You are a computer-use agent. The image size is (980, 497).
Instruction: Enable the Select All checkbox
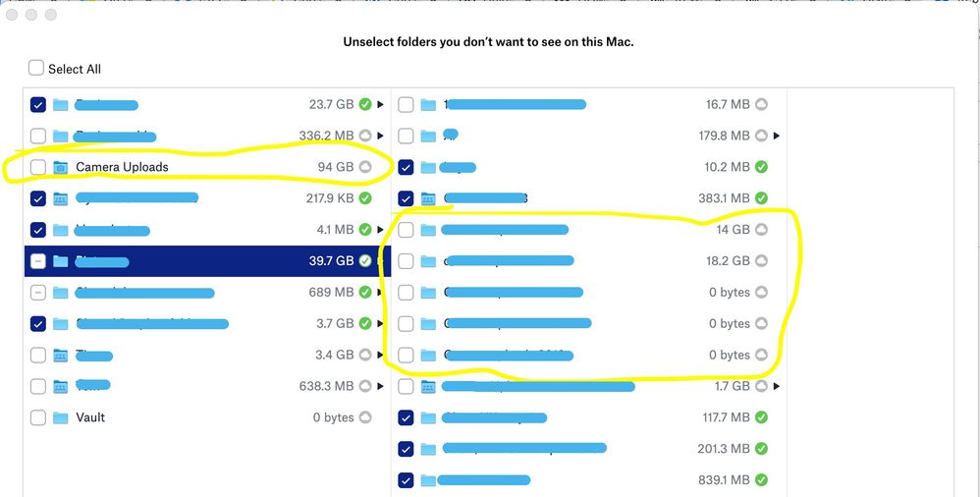pos(36,68)
